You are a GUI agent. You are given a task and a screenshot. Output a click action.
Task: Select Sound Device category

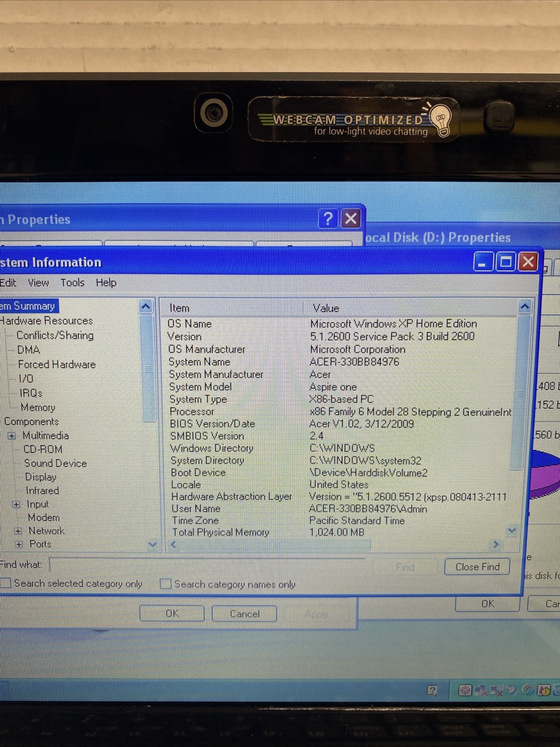tap(56, 463)
